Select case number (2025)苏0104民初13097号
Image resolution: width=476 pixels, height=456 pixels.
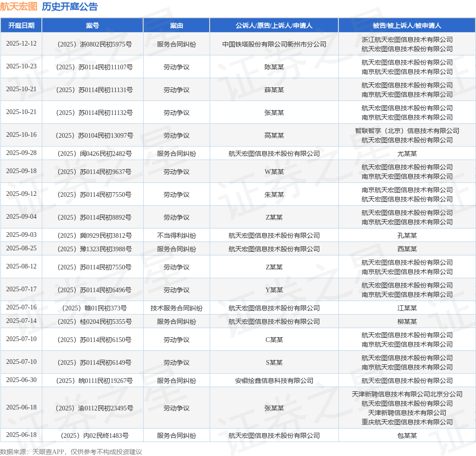click(94, 135)
